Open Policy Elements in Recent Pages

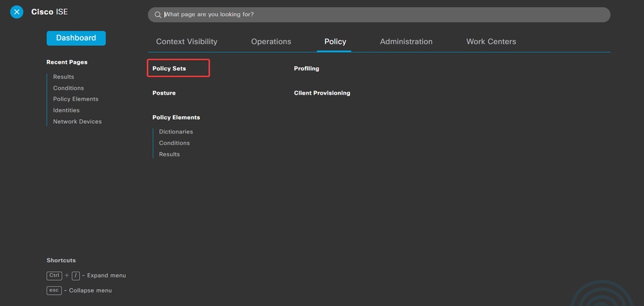point(75,99)
